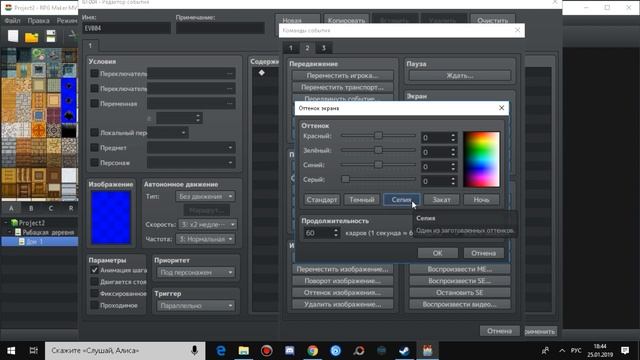Screen dimensions: 640x360
Task: Click the Open Project folder icon
Action: point(31,37)
